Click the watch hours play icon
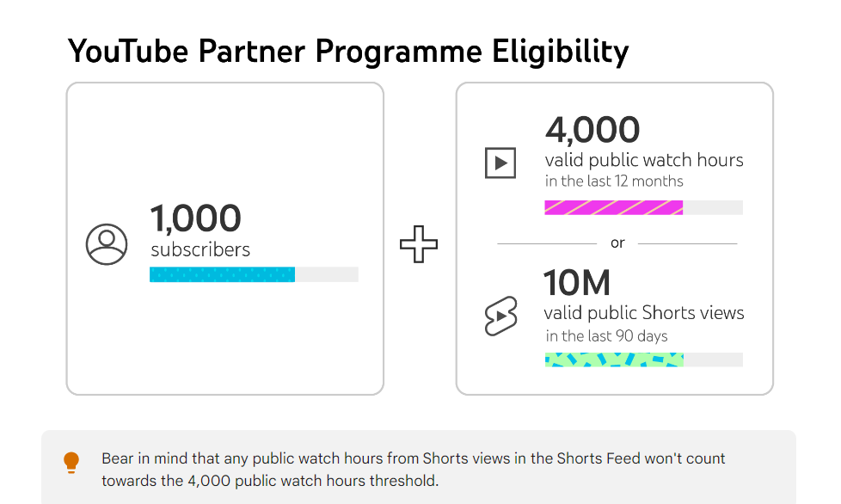This screenshot has height=504, width=841. click(500, 163)
